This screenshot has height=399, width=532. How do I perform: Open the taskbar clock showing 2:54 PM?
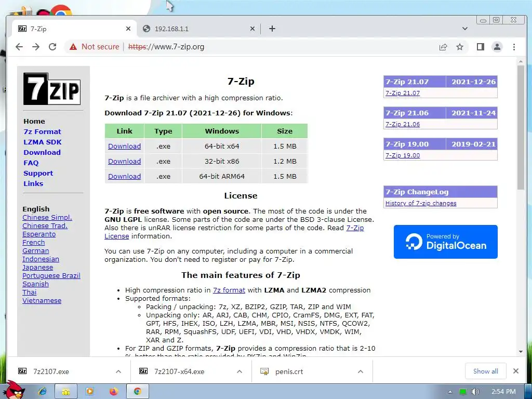[x=503, y=392]
